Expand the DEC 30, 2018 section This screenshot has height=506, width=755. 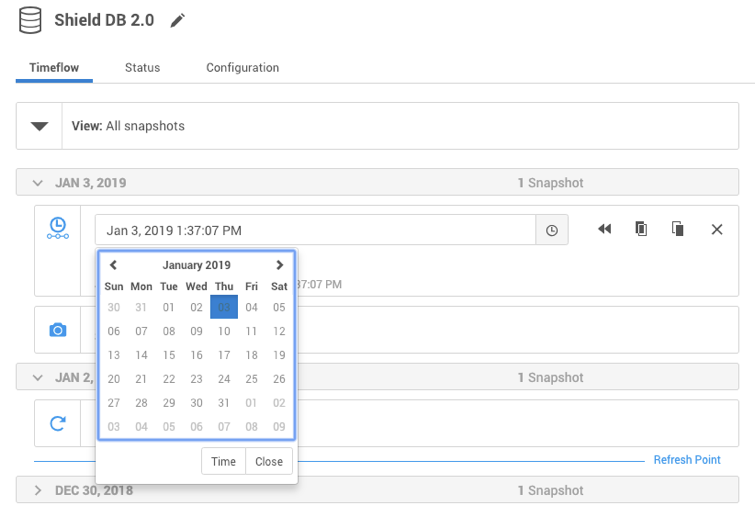coord(38,490)
